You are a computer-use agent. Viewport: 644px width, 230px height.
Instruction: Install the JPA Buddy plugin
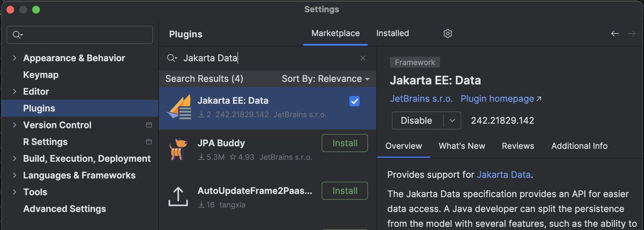point(345,143)
